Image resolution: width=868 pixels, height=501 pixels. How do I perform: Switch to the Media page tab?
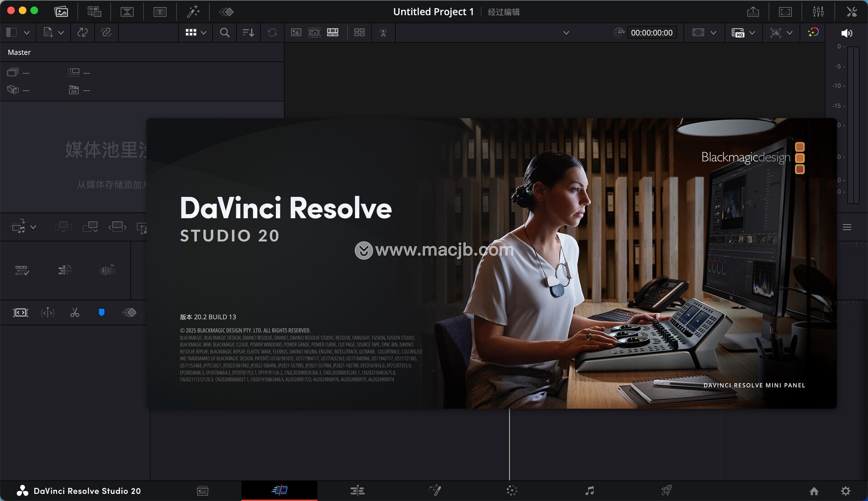[x=203, y=491]
